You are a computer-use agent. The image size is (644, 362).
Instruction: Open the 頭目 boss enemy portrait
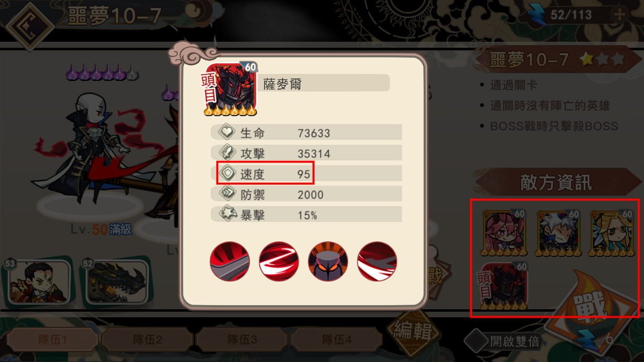503,286
